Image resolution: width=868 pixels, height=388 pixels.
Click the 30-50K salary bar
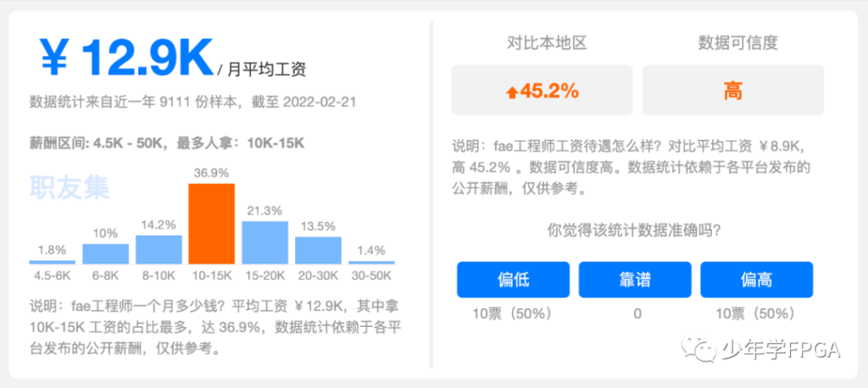[371, 260]
